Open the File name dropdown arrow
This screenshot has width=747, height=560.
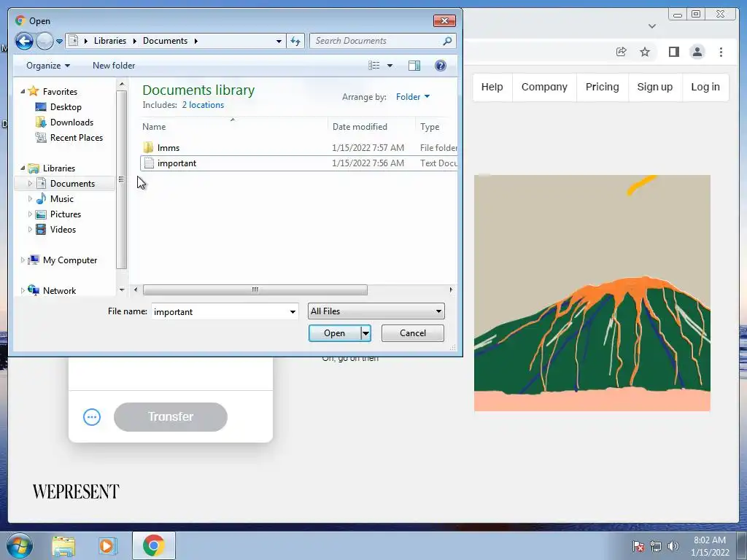[293, 312]
